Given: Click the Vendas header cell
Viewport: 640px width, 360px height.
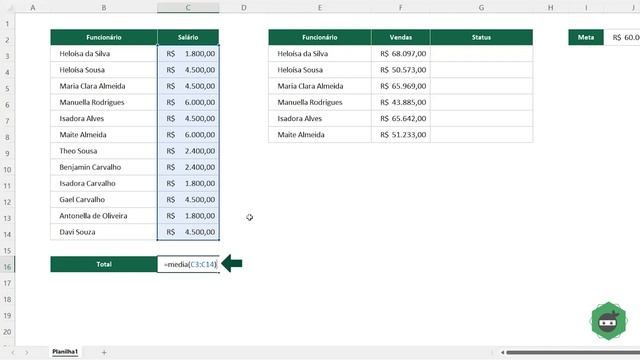Looking at the screenshot, I should (400, 37).
